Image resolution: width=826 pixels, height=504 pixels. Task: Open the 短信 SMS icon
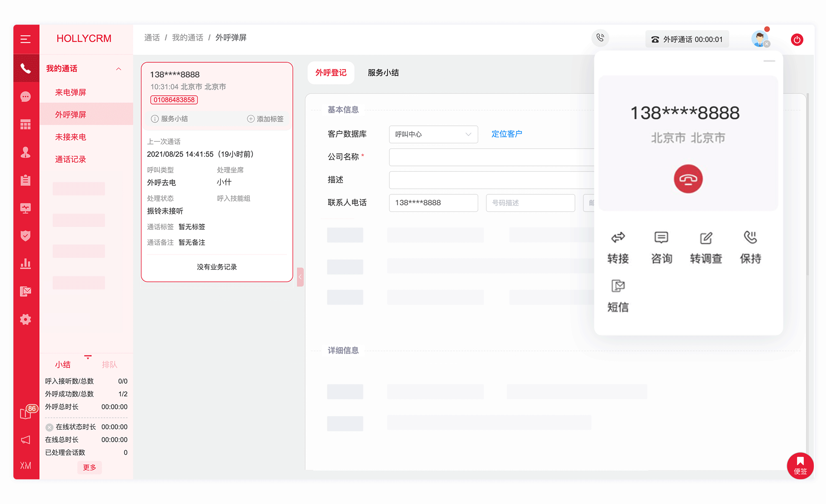pyautogui.click(x=618, y=286)
